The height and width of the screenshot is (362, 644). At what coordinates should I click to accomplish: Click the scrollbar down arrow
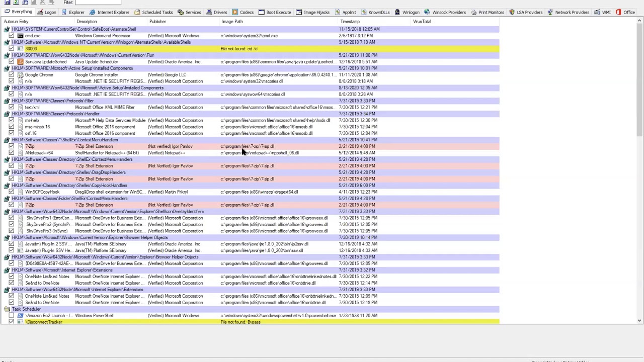(x=639, y=321)
